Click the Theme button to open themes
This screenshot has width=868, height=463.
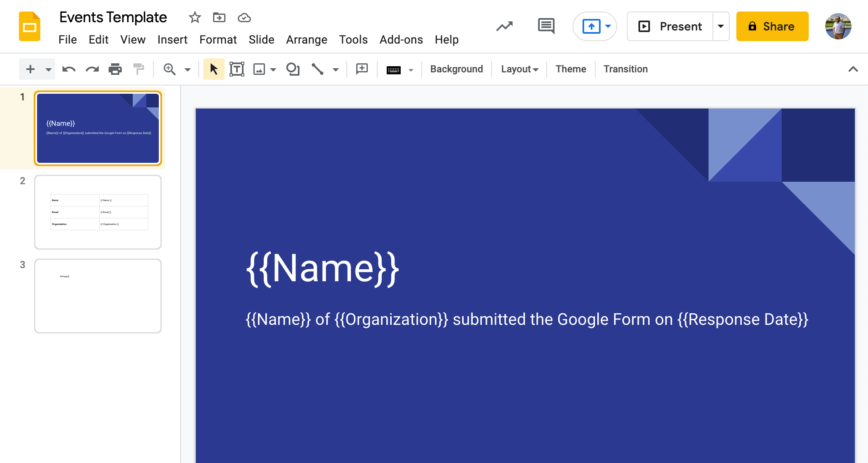coord(572,69)
